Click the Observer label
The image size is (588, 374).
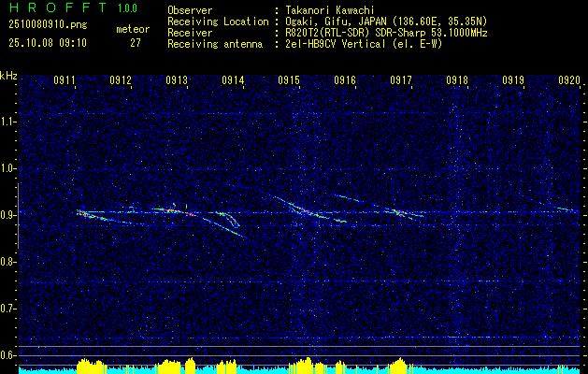190,10
